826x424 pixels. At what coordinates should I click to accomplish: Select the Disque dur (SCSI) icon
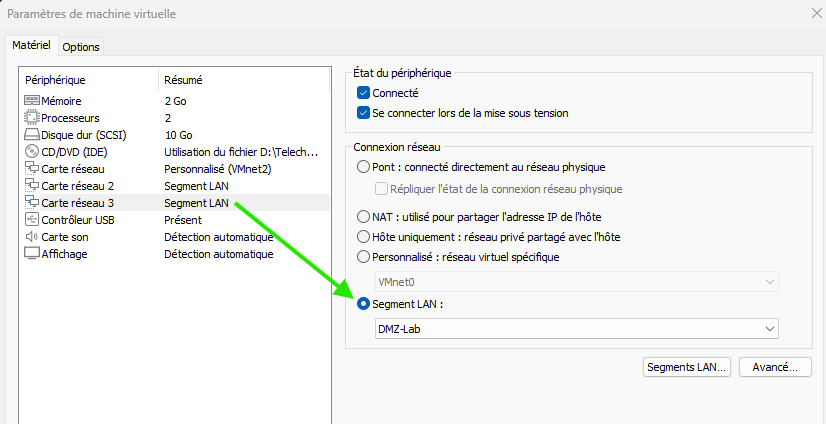point(31,135)
